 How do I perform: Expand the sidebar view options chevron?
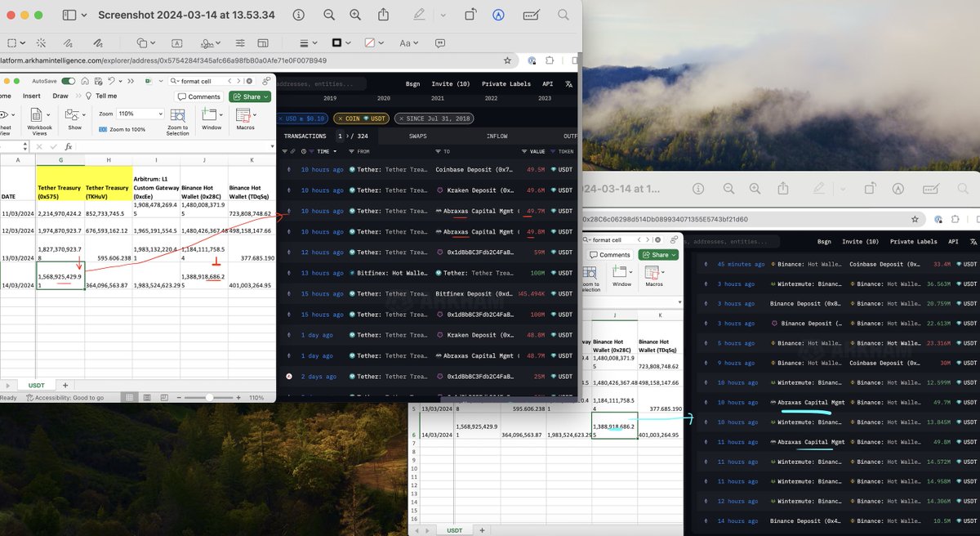(85, 15)
